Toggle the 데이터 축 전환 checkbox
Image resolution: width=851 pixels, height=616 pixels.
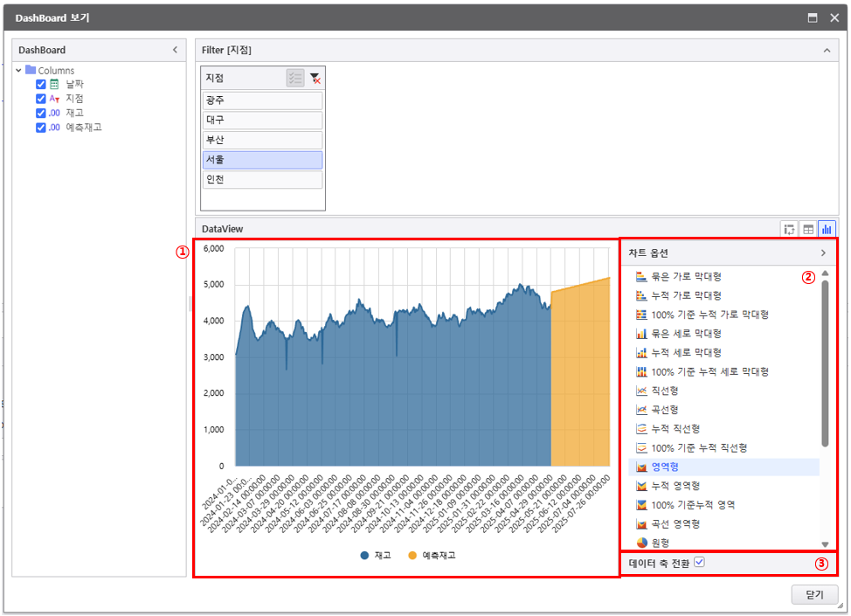[699, 563]
